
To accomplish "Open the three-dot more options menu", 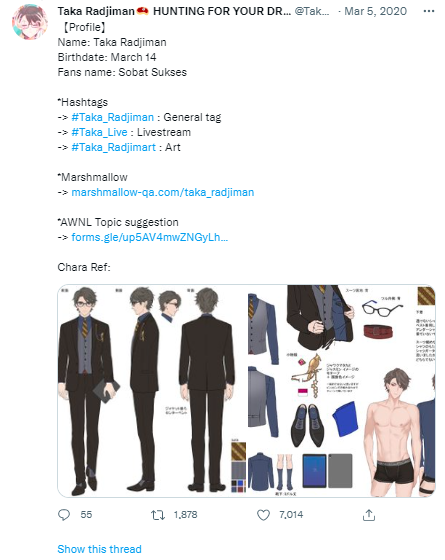I will (429, 11).
